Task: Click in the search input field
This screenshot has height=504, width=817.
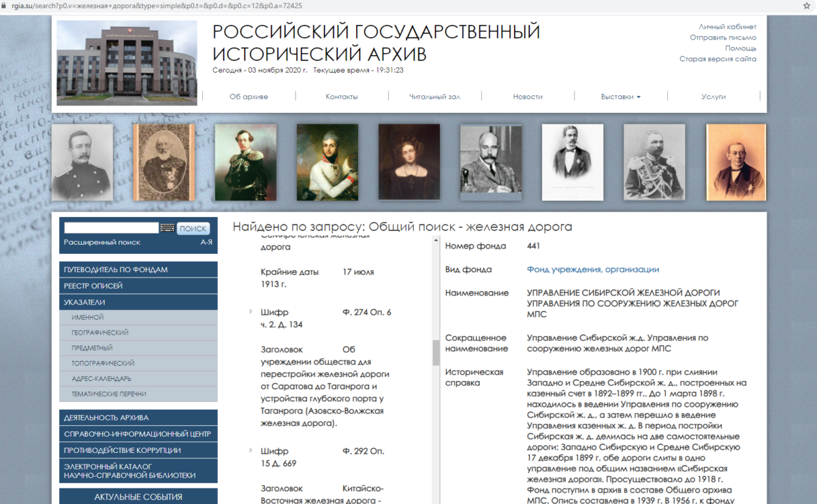Action: click(x=111, y=228)
